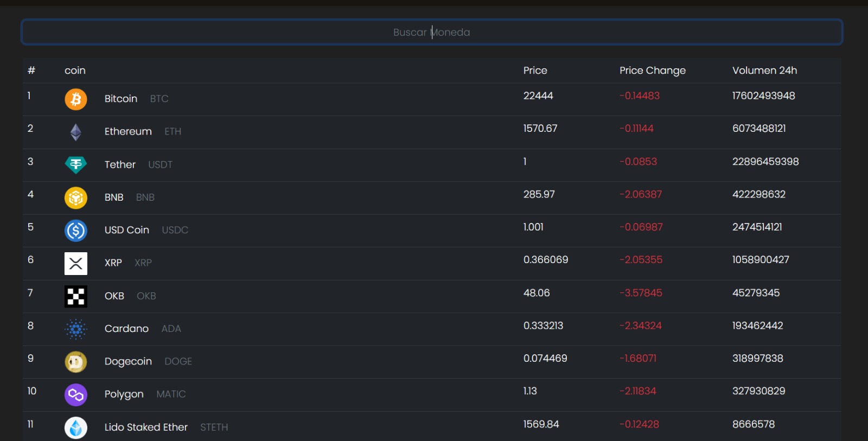Select the USD Coin name text
The height and width of the screenshot is (441, 868).
(x=127, y=230)
